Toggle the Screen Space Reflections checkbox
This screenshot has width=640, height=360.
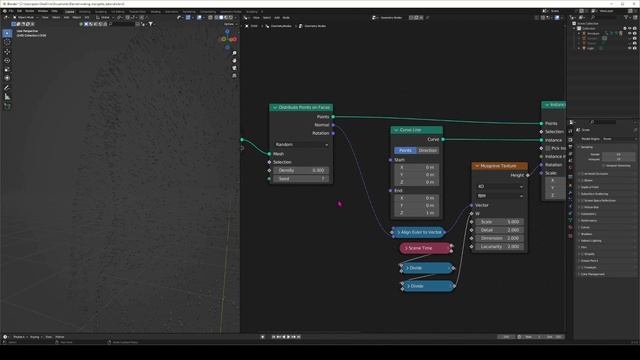(x=582, y=201)
